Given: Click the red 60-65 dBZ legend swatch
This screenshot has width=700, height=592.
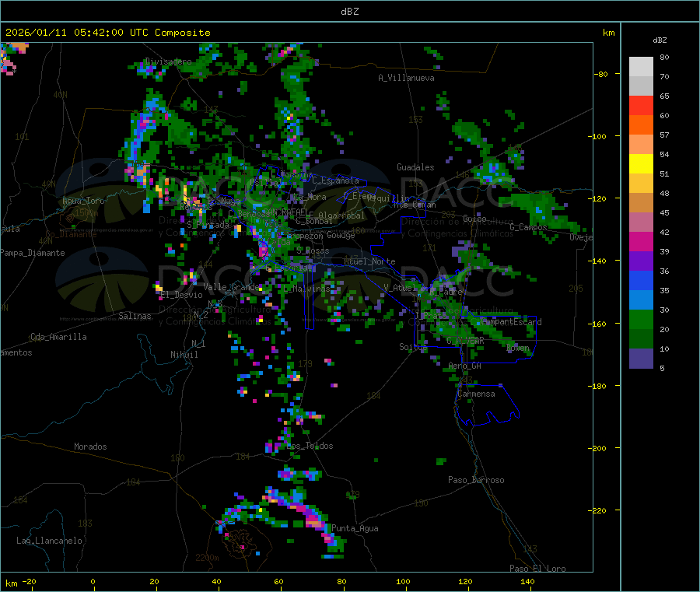Looking at the screenshot, I should pos(641,105).
